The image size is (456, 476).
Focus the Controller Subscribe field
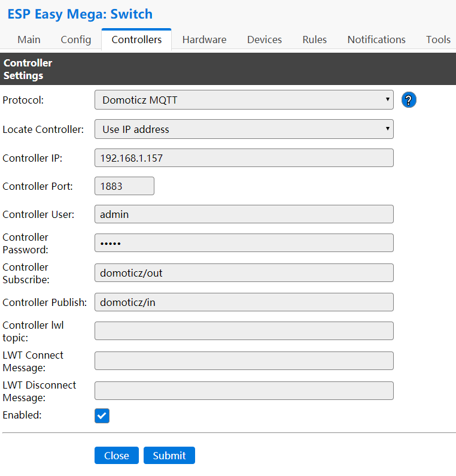tap(244, 273)
